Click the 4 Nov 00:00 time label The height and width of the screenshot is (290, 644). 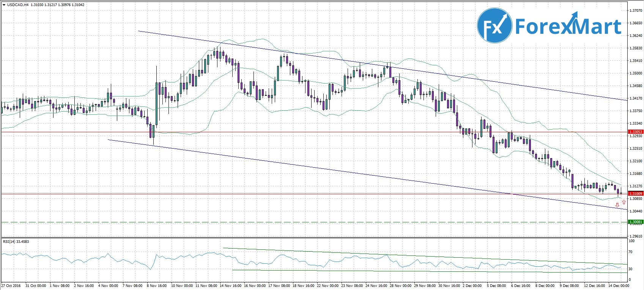pyautogui.click(x=109, y=285)
